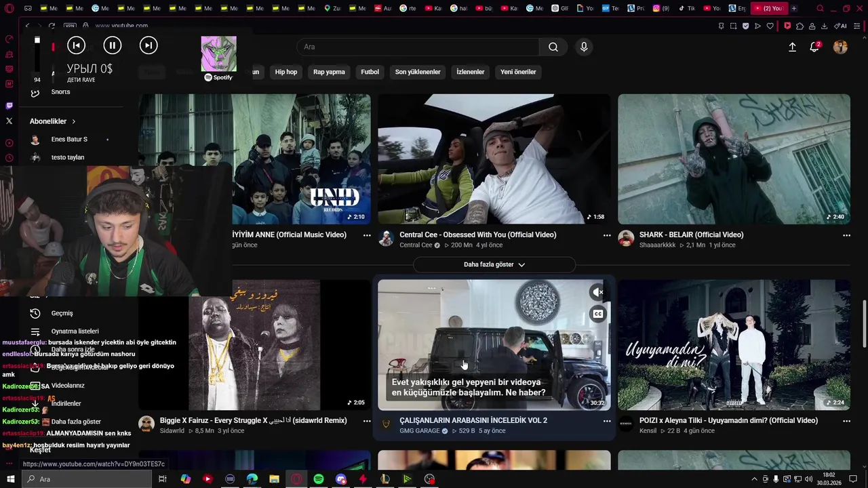This screenshot has height=488, width=868.
Task: Expand the Abonelikler section chevron
Action: click(74, 121)
